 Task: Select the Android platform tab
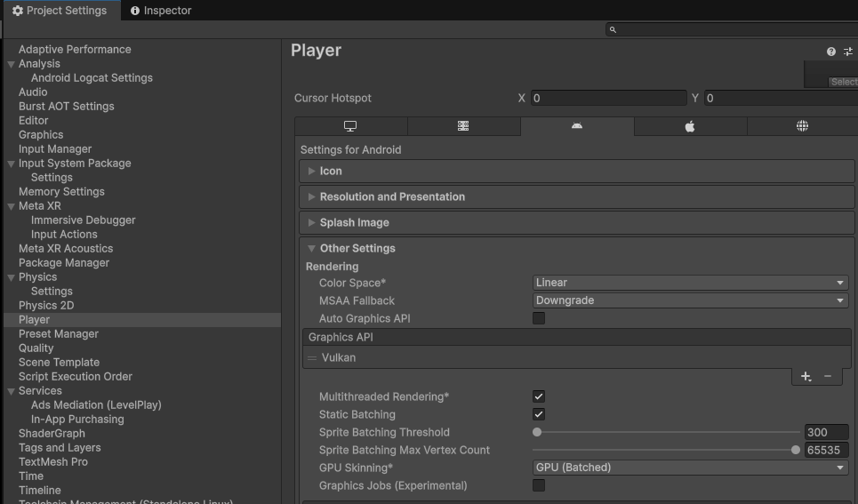[577, 126]
